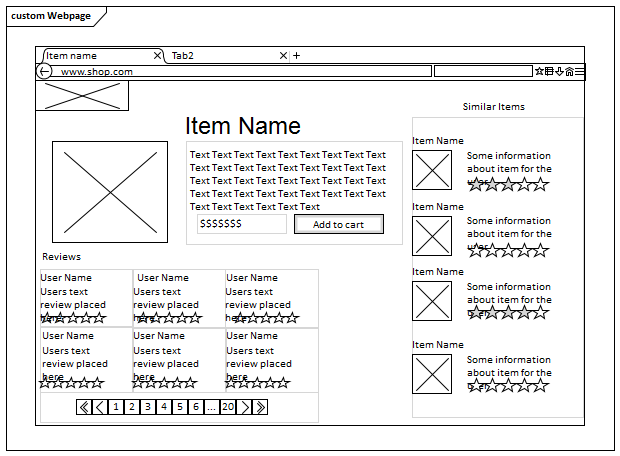Close the Tab2 browser tab
620x456 pixels.
click(x=283, y=56)
